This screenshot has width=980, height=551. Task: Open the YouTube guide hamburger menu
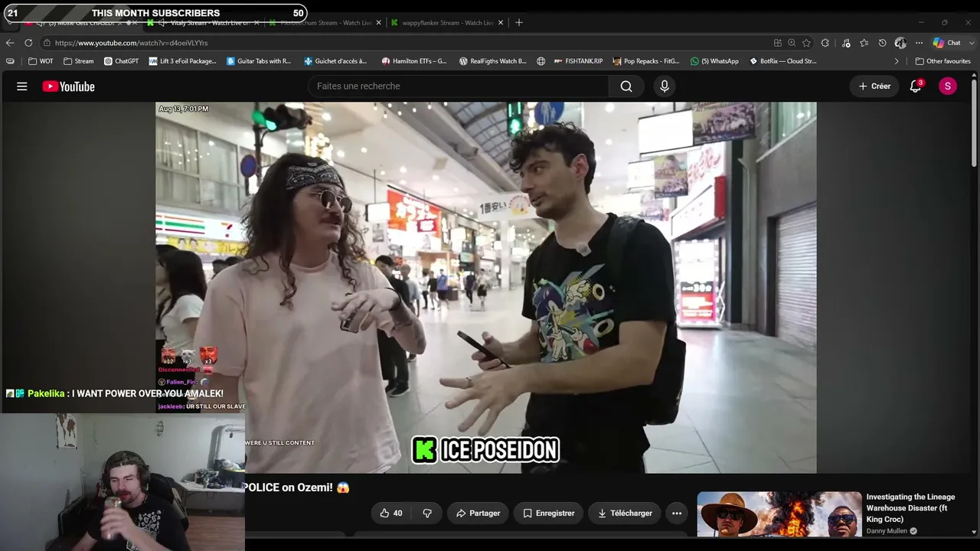22,86
